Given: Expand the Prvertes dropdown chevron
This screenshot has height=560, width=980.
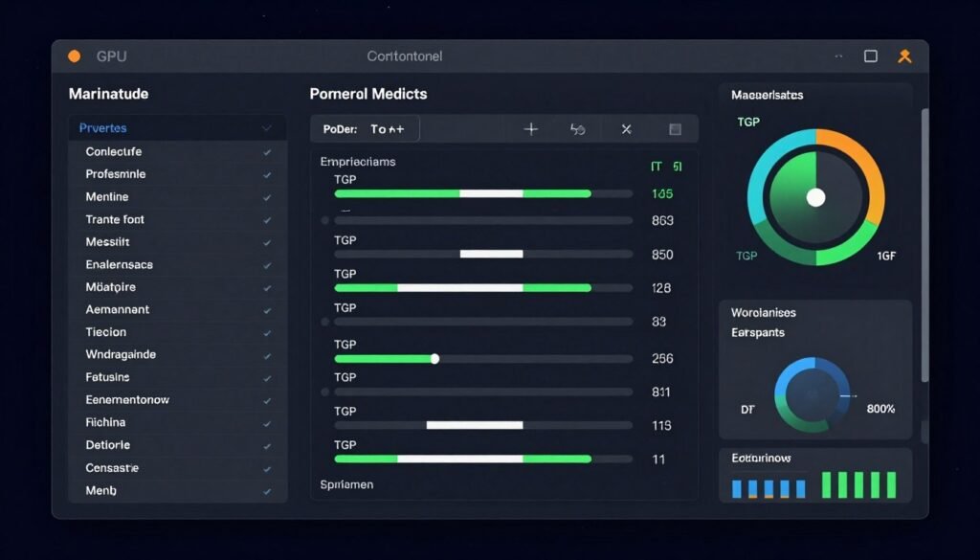Looking at the screenshot, I should point(267,128).
